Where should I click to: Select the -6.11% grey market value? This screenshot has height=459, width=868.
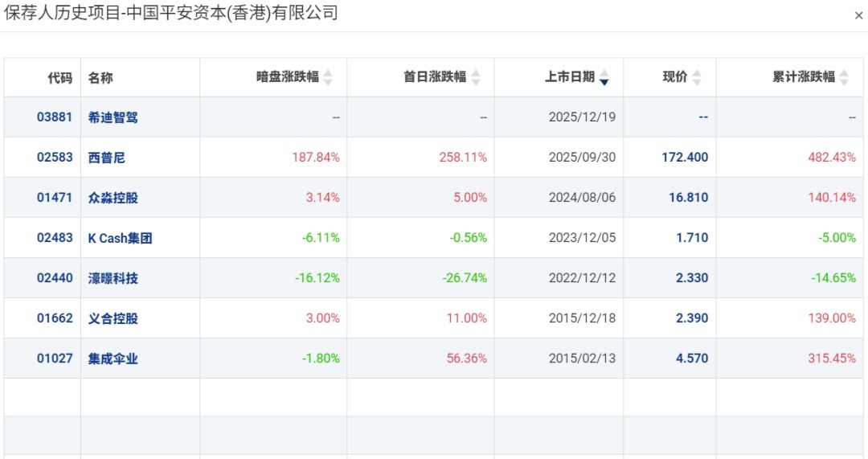(321, 237)
